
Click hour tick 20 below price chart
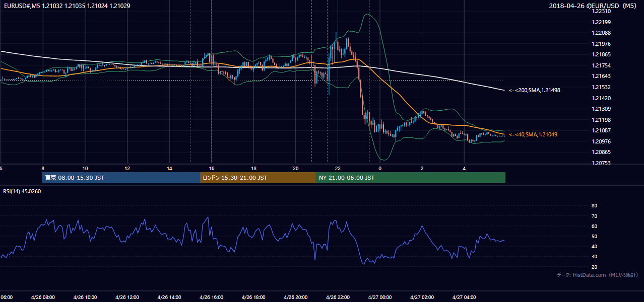point(296,169)
